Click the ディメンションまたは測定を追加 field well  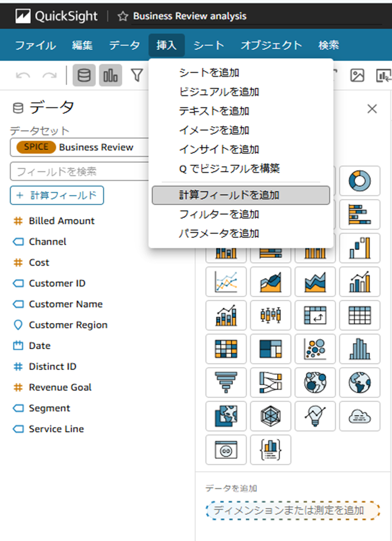pos(293,510)
